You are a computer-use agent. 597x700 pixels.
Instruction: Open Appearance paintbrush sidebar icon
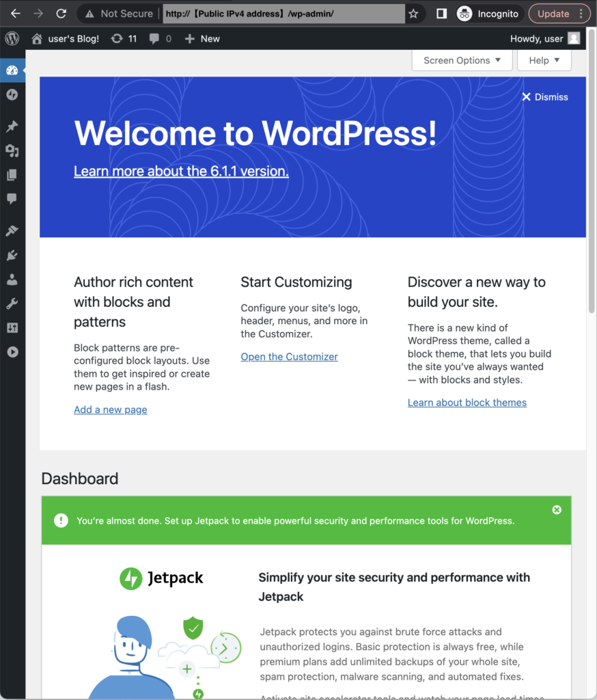pos(12,231)
